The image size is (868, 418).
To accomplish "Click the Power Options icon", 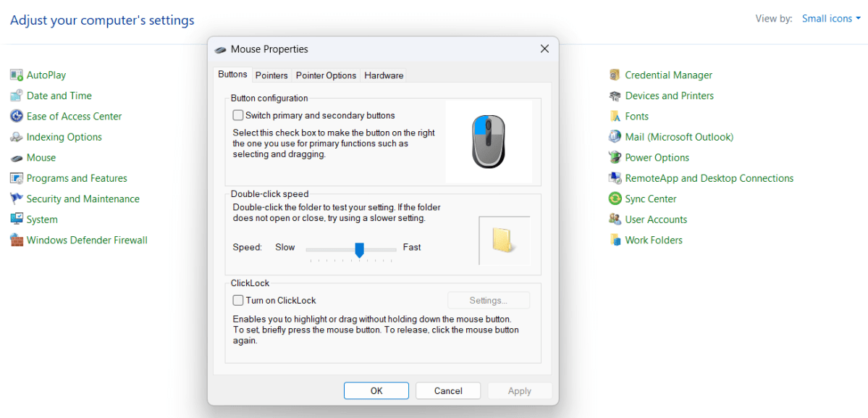I will [615, 158].
